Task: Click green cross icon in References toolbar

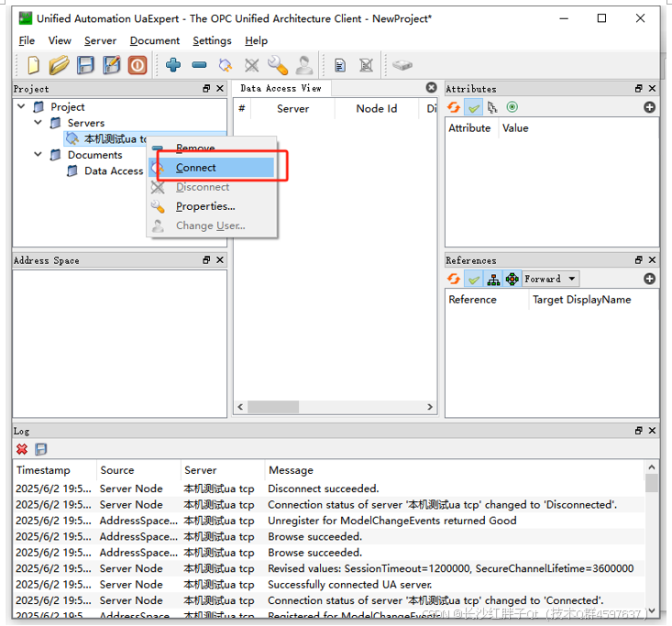Action: (512, 280)
